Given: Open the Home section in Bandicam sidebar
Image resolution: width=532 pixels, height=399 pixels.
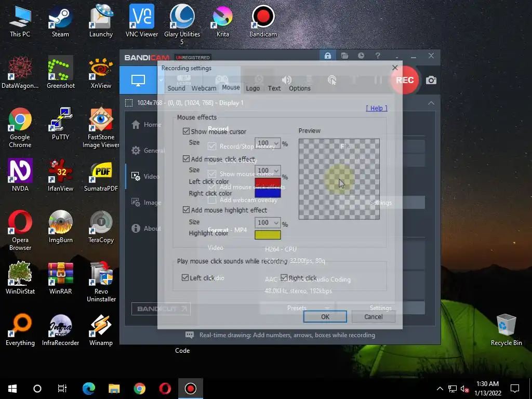Looking at the screenshot, I should [146, 125].
